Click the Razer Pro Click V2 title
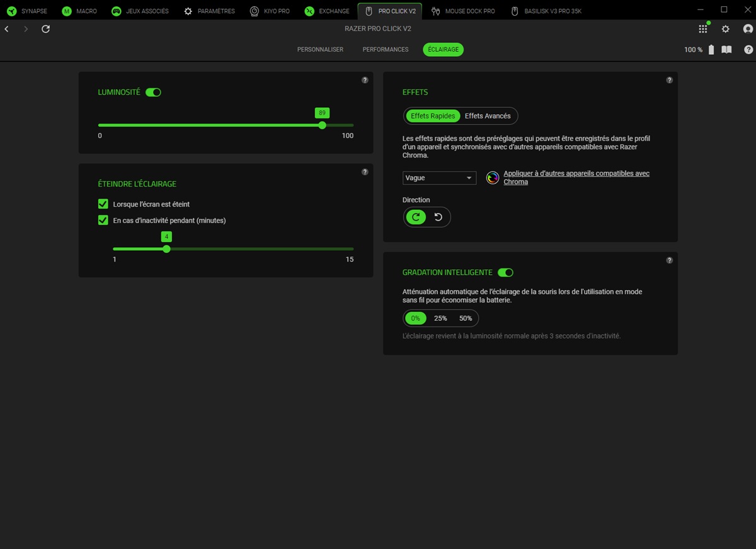The width and height of the screenshot is (756, 549). [x=378, y=29]
